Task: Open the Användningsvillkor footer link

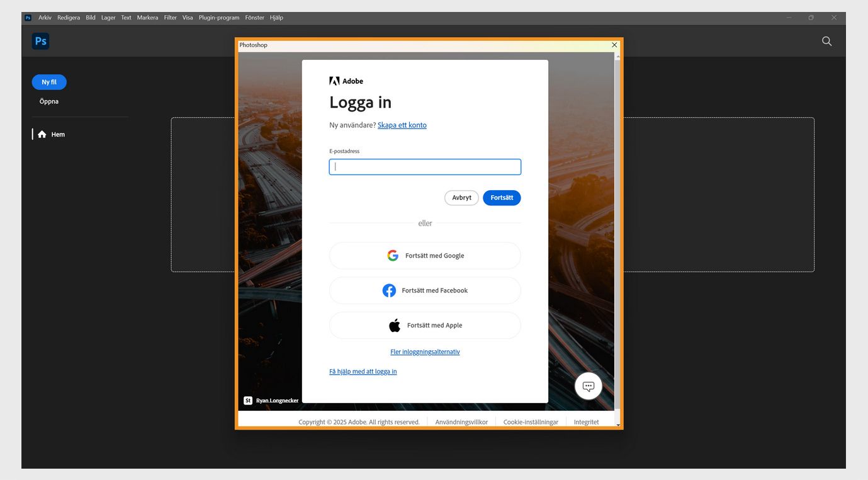Action: click(461, 422)
